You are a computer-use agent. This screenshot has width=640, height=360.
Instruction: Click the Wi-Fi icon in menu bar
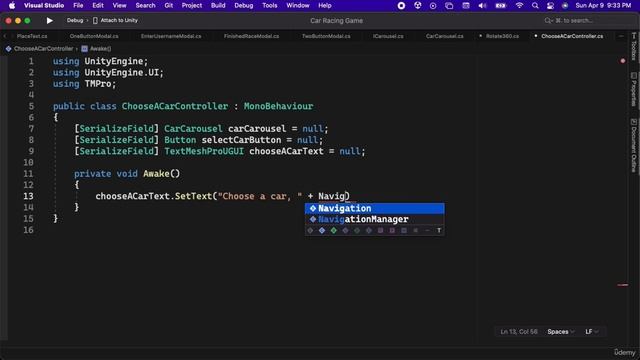(x=519, y=6)
